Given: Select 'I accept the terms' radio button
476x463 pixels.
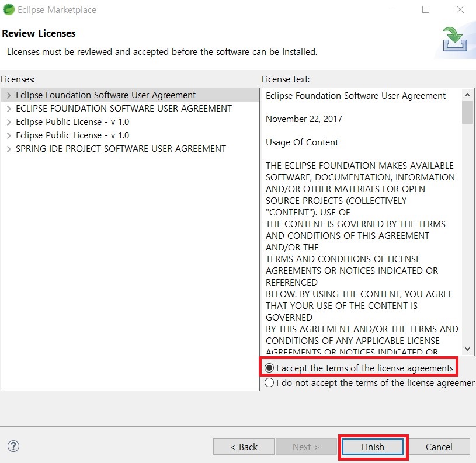Looking at the screenshot, I should [x=269, y=368].
